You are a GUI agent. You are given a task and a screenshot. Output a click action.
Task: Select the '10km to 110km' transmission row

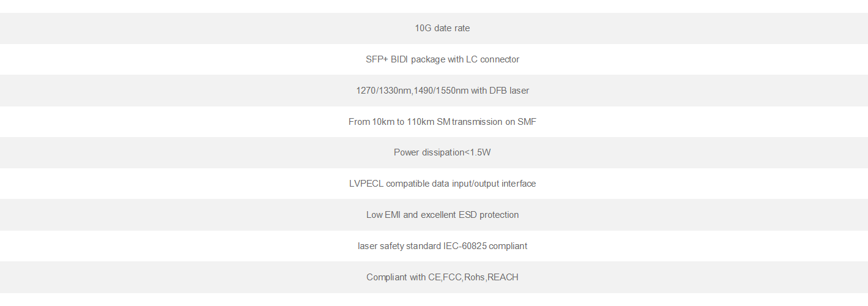pyautogui.click(x=442, y=122)
